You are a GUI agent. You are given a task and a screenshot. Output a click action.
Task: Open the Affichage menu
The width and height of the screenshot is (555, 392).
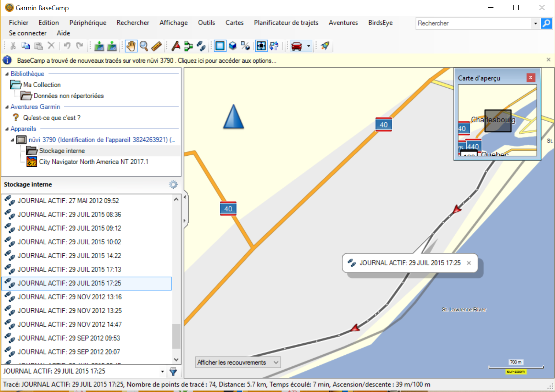(x=174, y=23)
